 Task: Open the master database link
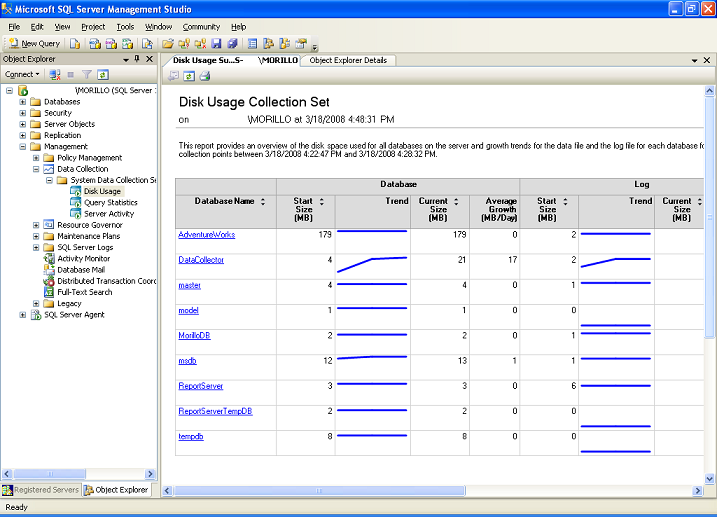(x=189, y=285)
